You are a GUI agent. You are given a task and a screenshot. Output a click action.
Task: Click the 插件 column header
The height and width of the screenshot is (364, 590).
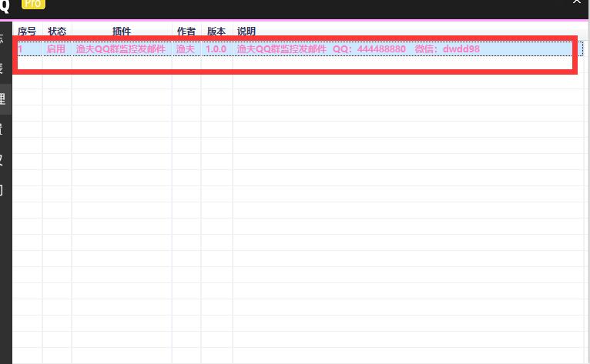click(x=122, y=31)
